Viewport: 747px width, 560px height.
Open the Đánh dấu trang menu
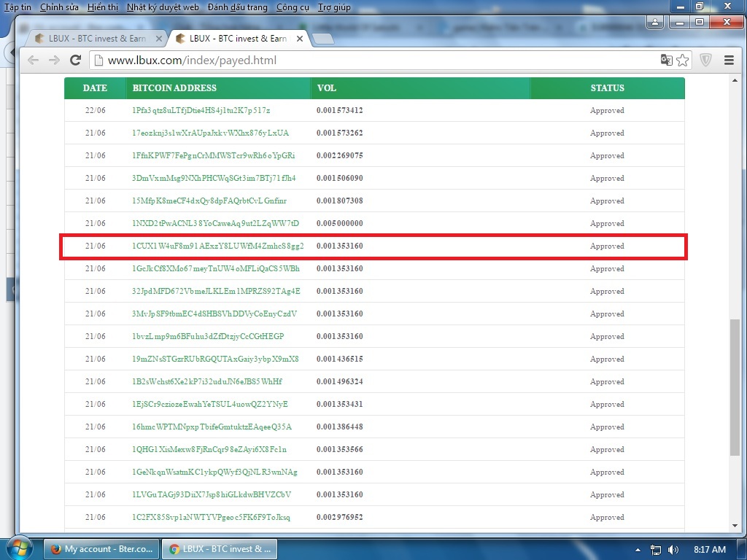click(x=237, y=7)
